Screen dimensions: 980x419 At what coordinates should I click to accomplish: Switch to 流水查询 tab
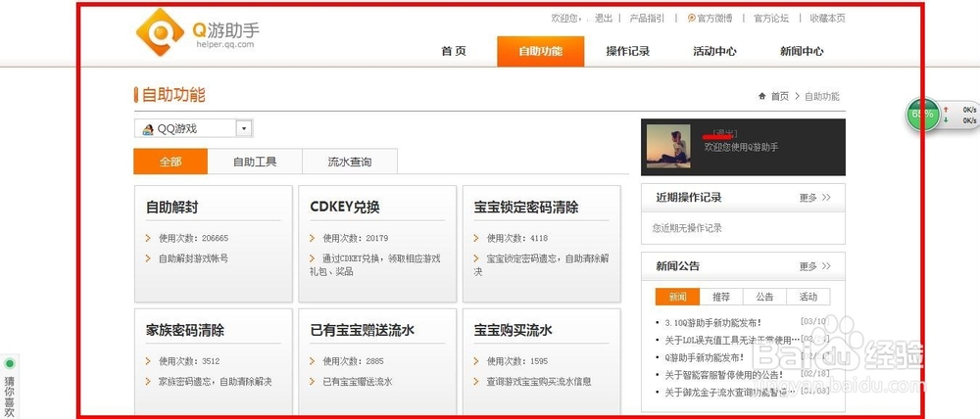(350, 162)
